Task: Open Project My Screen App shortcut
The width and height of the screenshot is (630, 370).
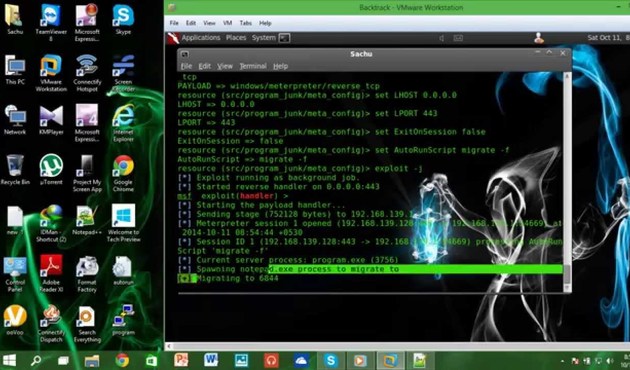Action: tap(87, 173)
